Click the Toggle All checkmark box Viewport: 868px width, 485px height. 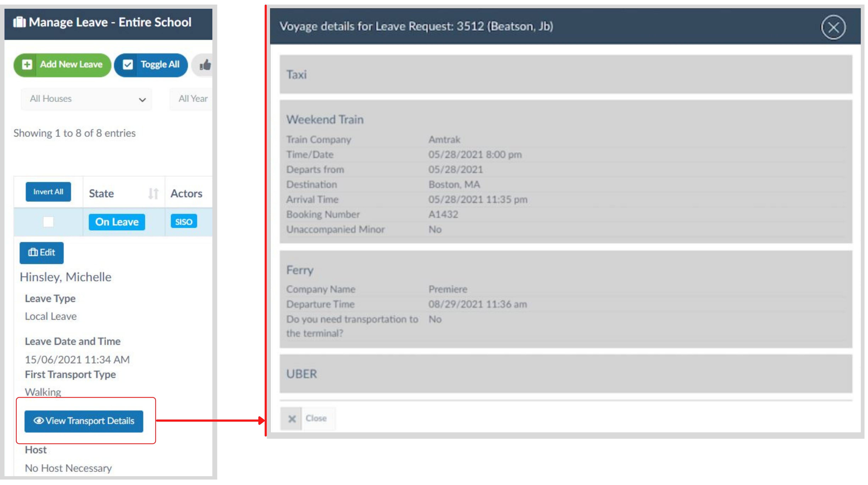(x=128, y=64)
